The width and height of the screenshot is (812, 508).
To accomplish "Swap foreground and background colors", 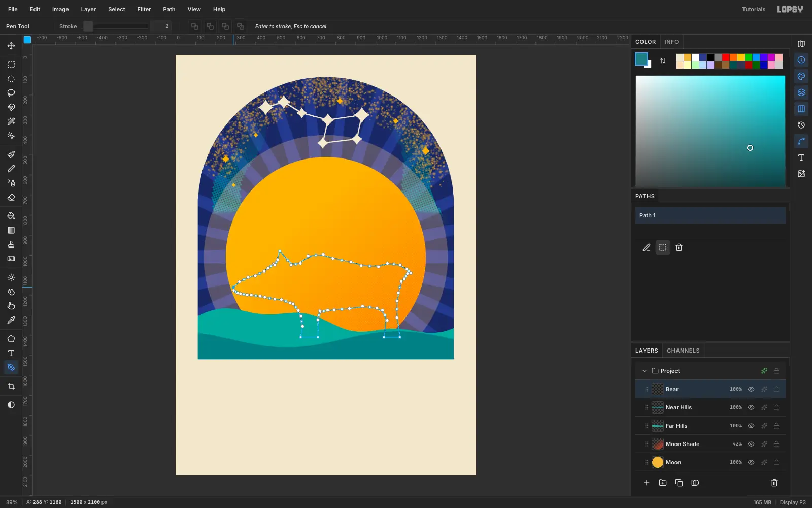I will point(663,61).
